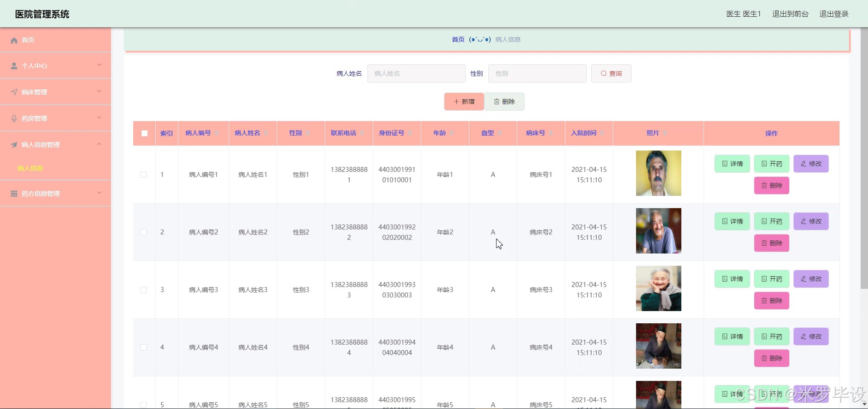Click the toolbar 删除 button above table
The width and height of the screenshot is (868, 409).
[504, 102]
